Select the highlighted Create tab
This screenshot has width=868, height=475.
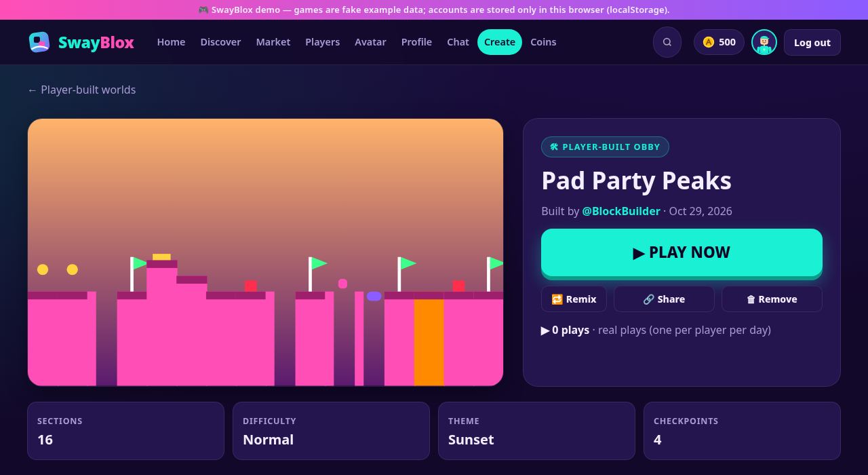(500, 42)
